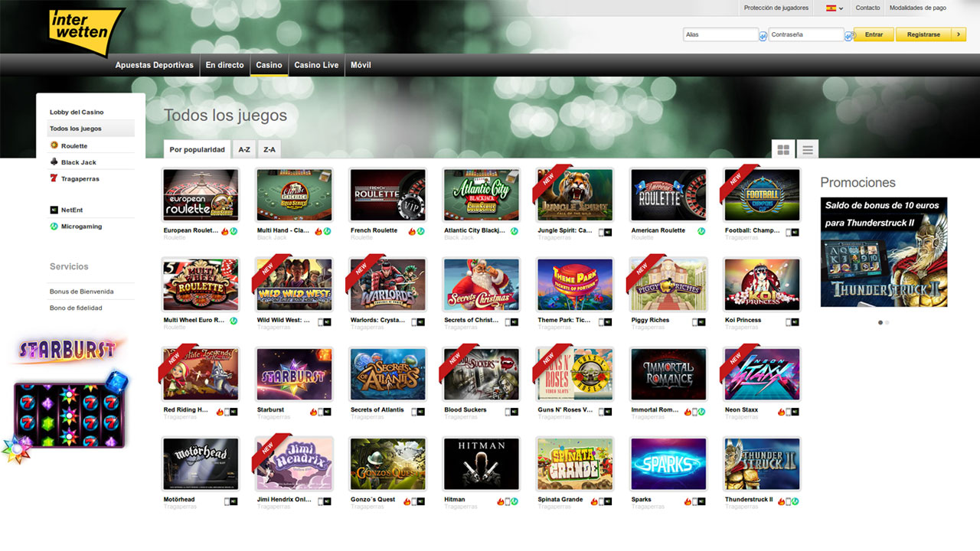Click the flame icon next to Starburst
980x551 pixels.
pyautogui.click(x=313, y=411)
